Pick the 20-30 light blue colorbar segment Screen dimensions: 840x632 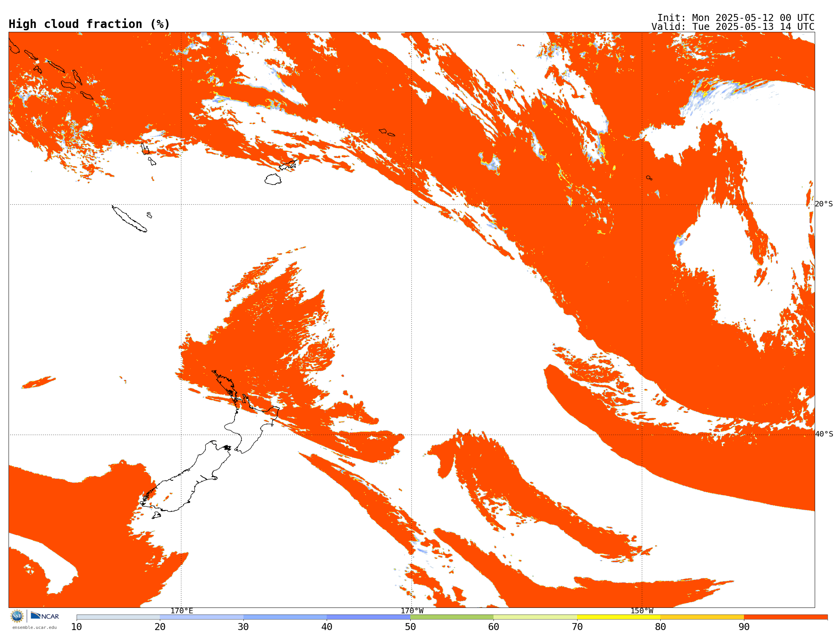click(x=201, y=617)
